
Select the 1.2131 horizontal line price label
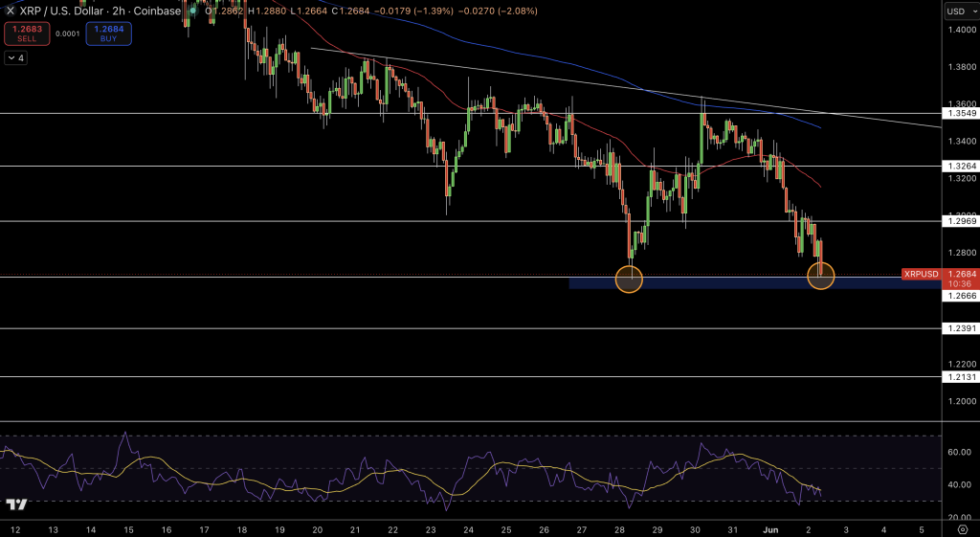click(x=960, y=377)
